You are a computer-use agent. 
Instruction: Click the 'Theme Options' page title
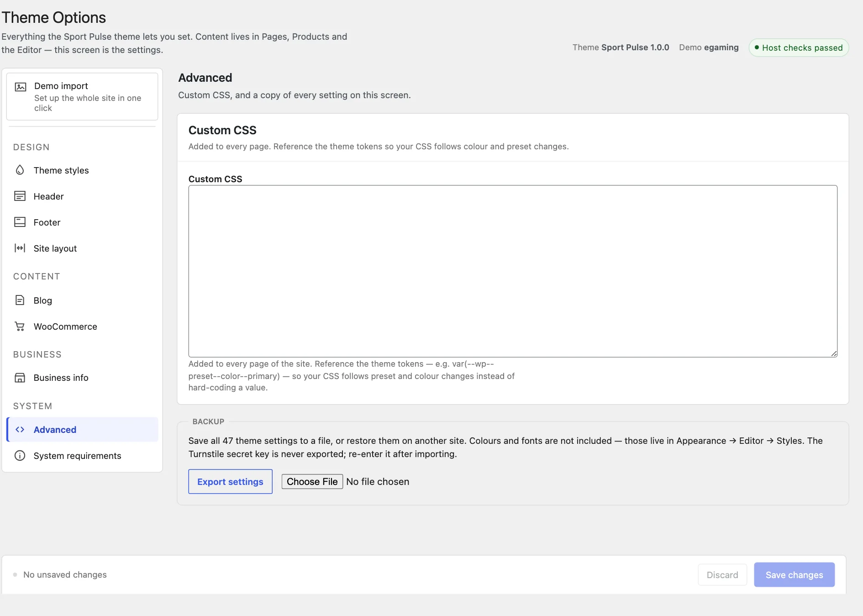point(54,17)
